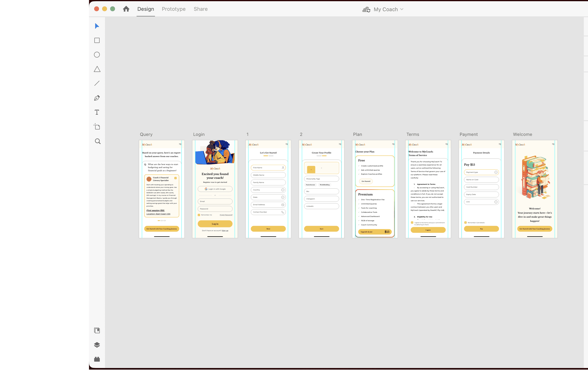Select the Polygon triangle tool
The height and width of the screenshot is (382, 588).
[97, 69]
